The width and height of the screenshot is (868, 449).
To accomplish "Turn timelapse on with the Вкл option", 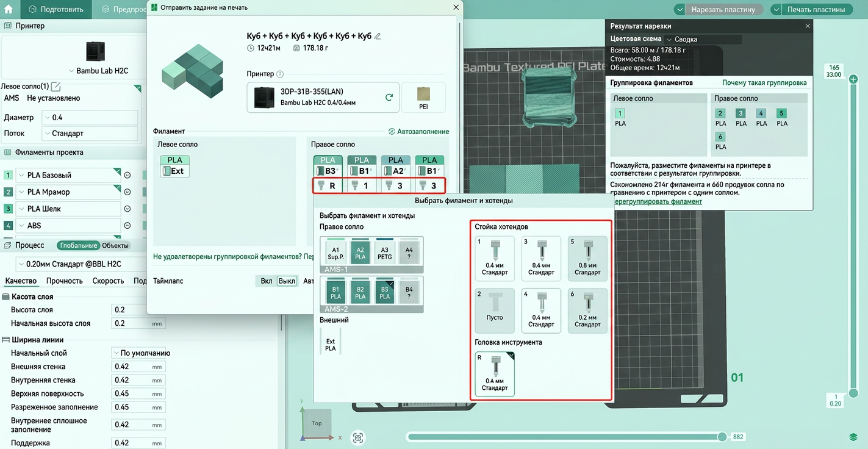I will 267,281.
